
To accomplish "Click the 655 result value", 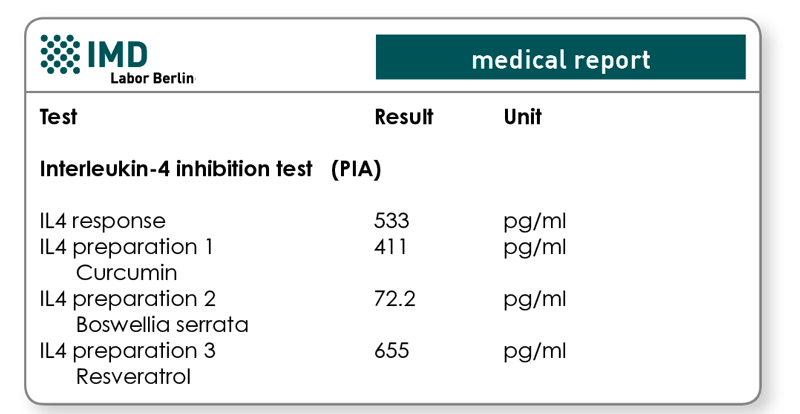I will click(x=391, y=351).
